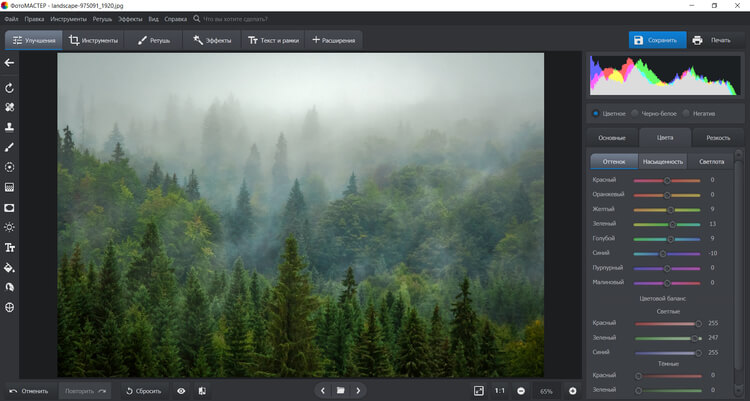Click the printer icon next to Печать

click(697, 40)
